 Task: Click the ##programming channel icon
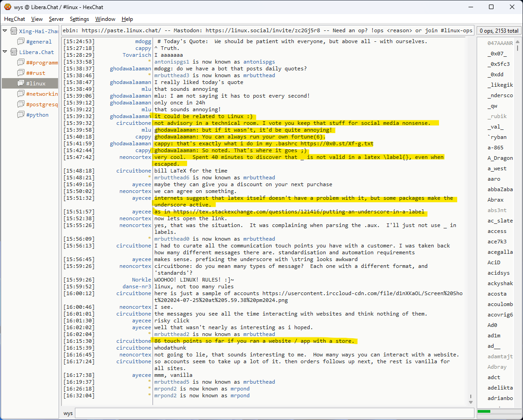[21, 63]
